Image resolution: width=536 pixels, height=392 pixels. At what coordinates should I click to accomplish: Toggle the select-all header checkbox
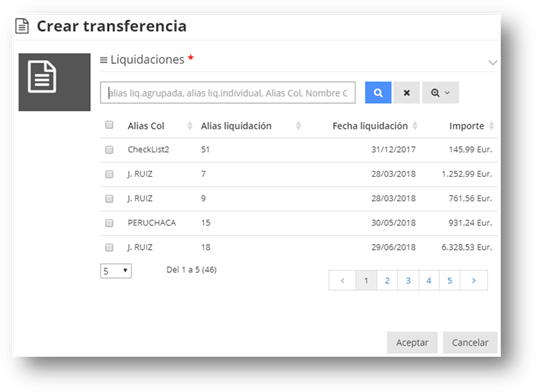(x=109, y=125)
